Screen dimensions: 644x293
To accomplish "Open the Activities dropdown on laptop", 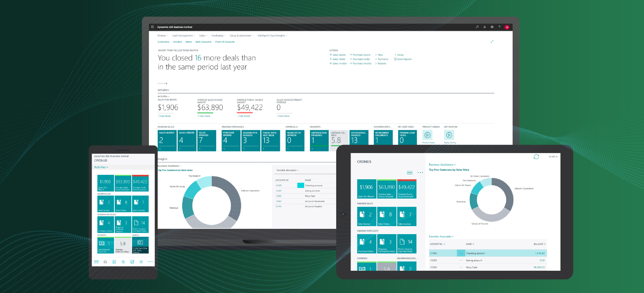I will [x=163, y=96].
